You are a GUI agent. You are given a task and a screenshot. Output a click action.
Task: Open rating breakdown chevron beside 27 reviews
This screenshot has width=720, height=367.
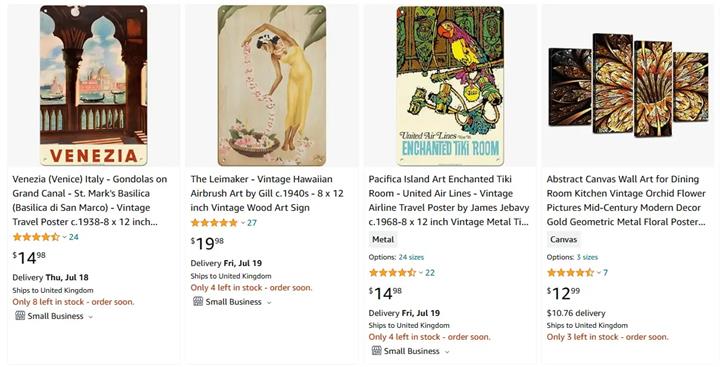[x=243, y=223]
